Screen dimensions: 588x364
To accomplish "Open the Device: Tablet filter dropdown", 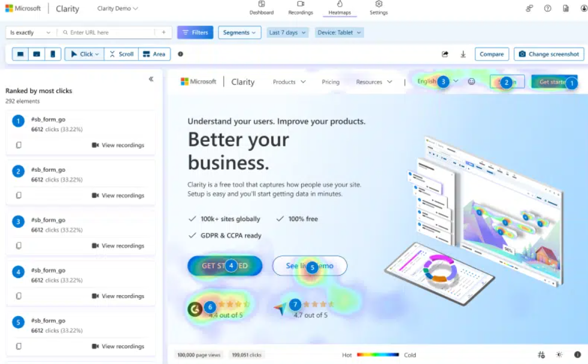I will coord(339,32).
